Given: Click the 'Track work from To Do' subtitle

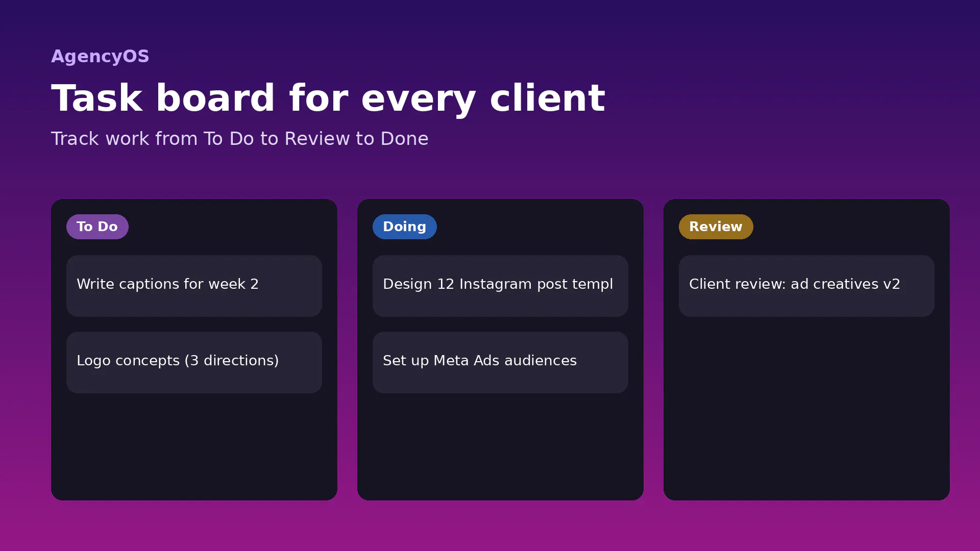Looking at the screenshot, I should (239, 139).
